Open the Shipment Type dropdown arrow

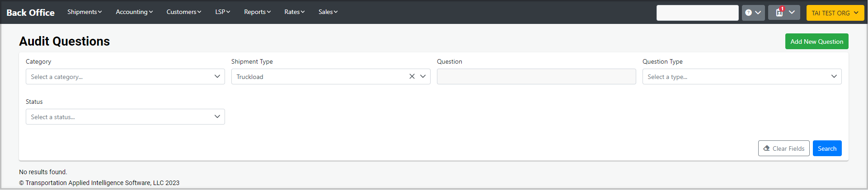coord(423,77)
